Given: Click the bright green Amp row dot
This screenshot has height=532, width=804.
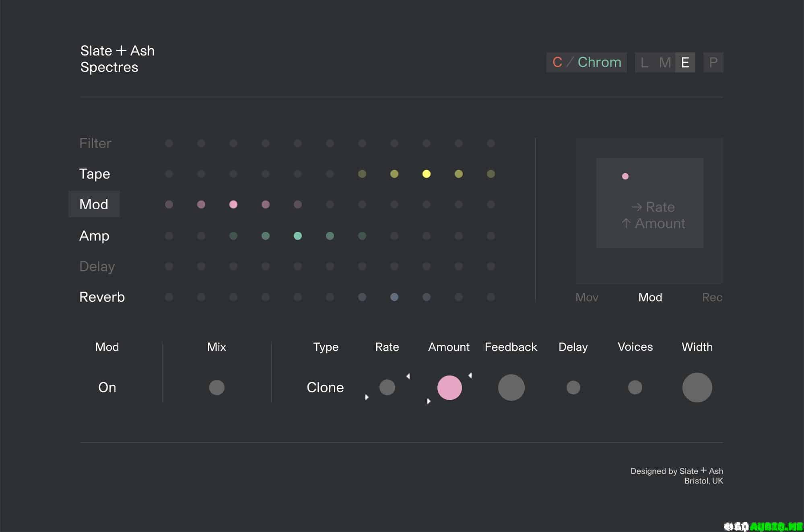Looking at the screenshot, I should pos(297,236).
